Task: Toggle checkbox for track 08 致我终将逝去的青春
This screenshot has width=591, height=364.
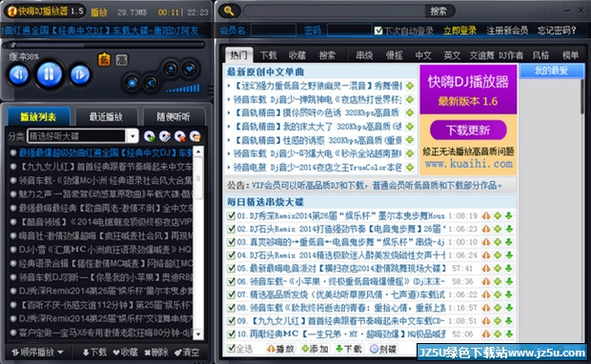Action: (x=231, y=308)
